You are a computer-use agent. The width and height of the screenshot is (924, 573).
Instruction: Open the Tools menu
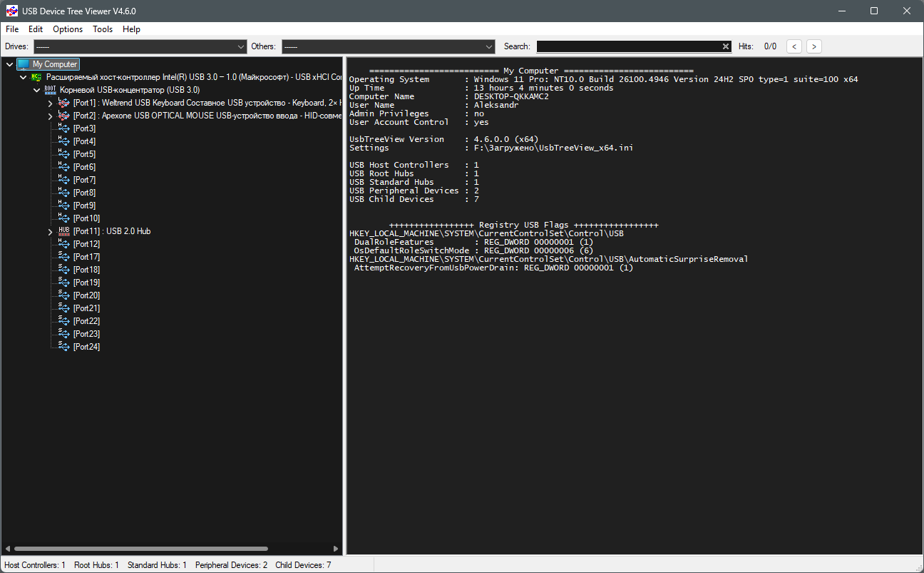point(103,29)
